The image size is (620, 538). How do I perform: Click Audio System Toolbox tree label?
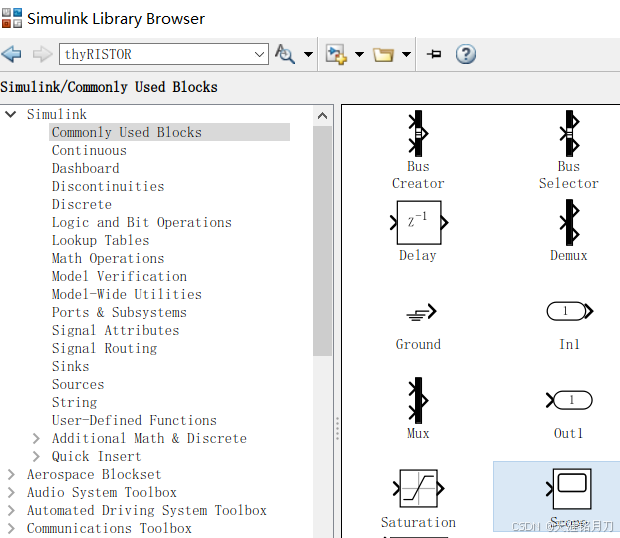[x=102, y=493]
